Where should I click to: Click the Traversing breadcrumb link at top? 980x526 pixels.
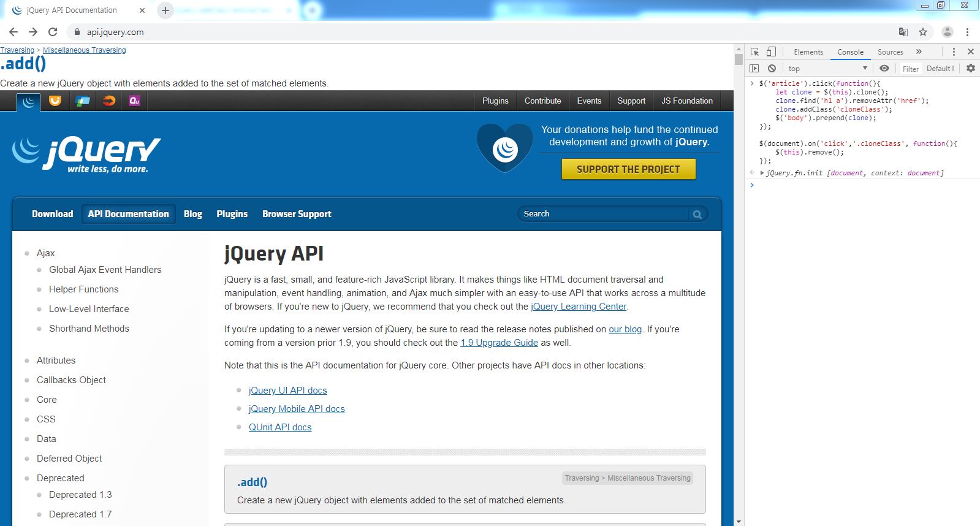coord(17,50)
